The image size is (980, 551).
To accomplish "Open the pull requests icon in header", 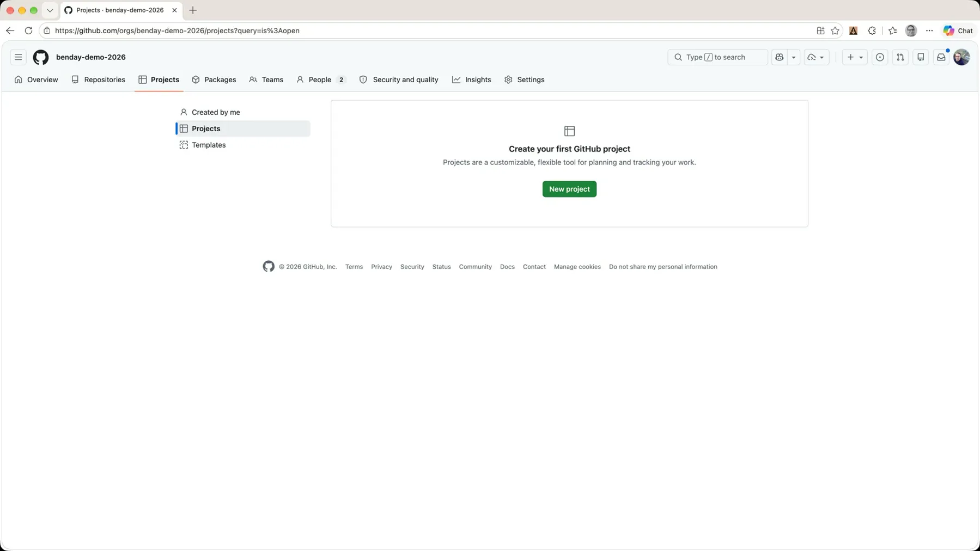I will [x=900, y=57].
